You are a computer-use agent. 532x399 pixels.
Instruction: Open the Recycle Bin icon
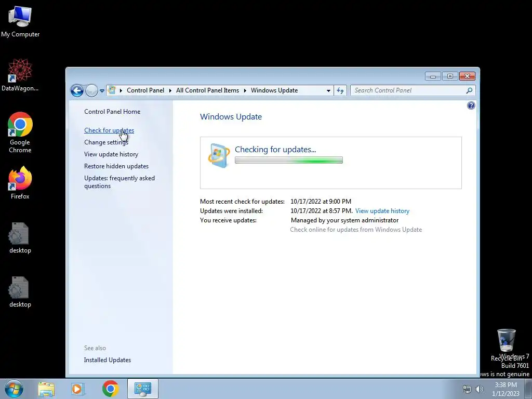click(x=506, y=344)
